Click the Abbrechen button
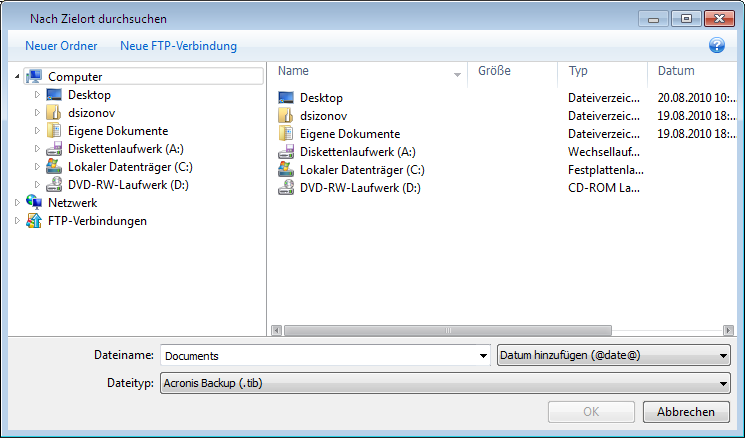Viewport: 745px width, 438px height. click(x=686, y=412)
